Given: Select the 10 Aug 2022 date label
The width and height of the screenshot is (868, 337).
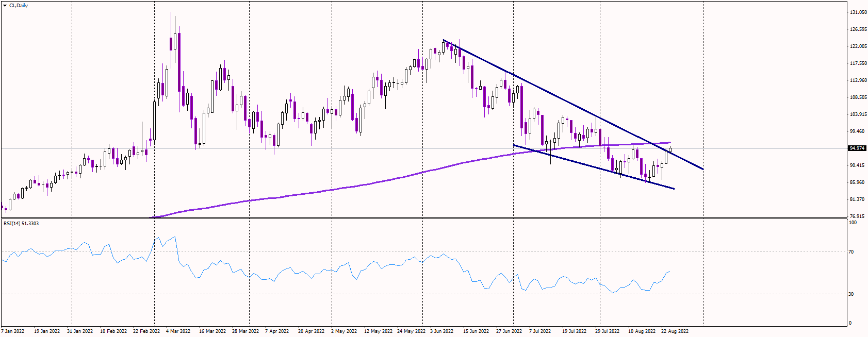Looking at the screenshot, I should coord(642,331).
